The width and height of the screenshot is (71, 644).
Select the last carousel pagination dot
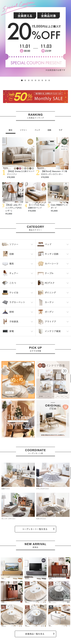click(x=49, y=80)
